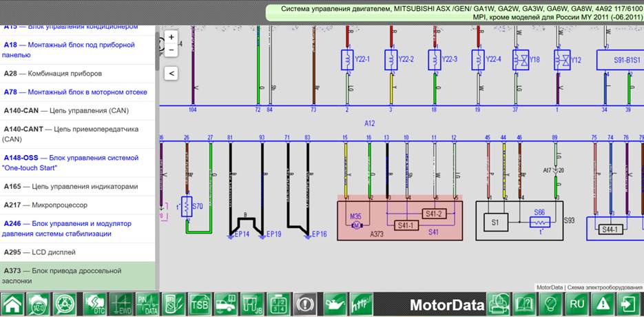Click the S70 temperature sensor symbol
Screen dimensions: 644x317
(187, 207)
